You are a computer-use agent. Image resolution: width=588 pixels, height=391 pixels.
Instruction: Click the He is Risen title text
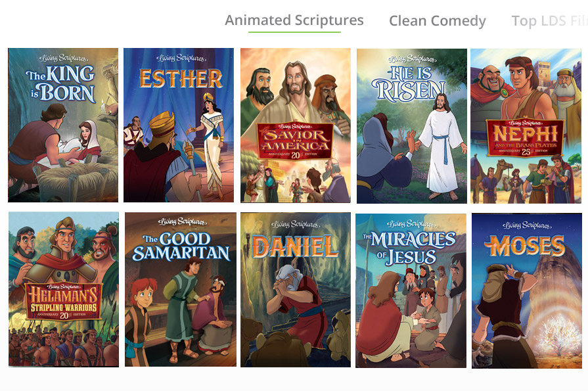tap(409, 84)
